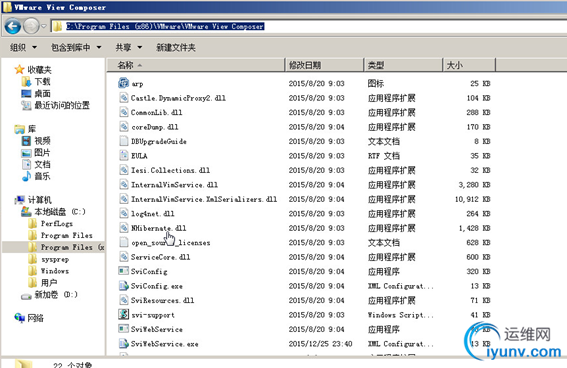Screen dimensions: 567x368
Task: Select InternalVimService.XmlSerializers.dll file icon
Action: click(124, 199)
